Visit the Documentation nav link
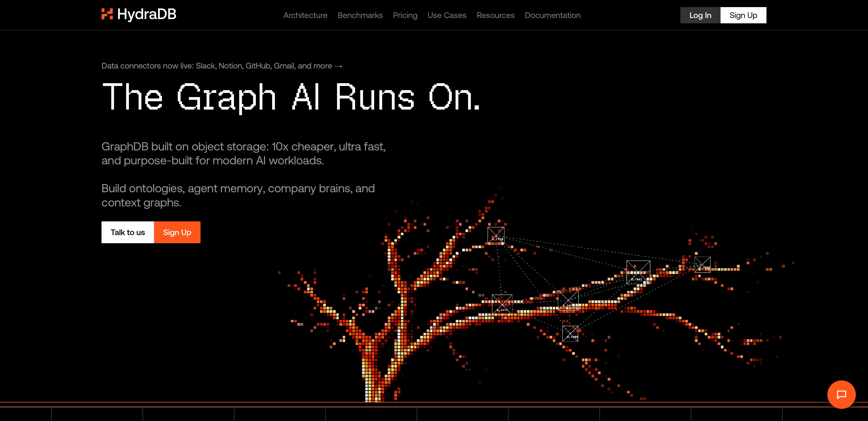 [553, 15]
